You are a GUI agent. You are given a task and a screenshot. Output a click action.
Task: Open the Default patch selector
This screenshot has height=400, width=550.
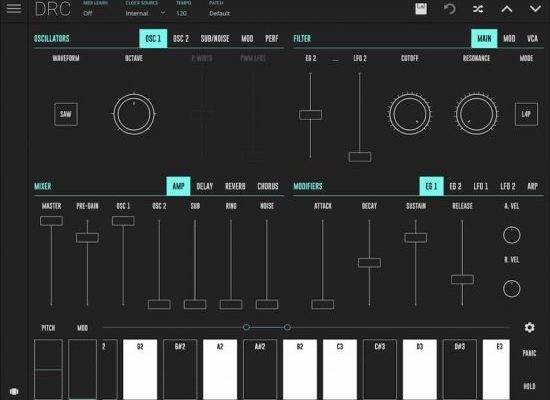pyautogui.click(x=220, y=13)
